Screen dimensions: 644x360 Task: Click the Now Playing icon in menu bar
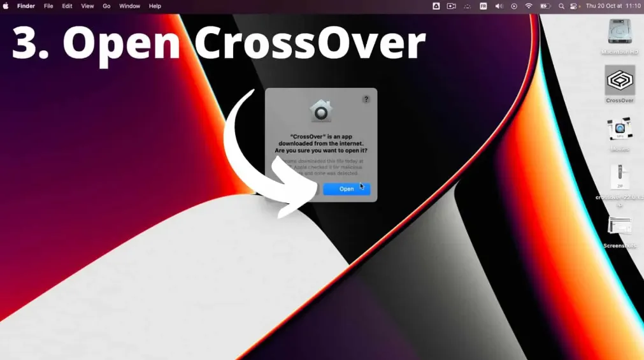coord(514,6)
